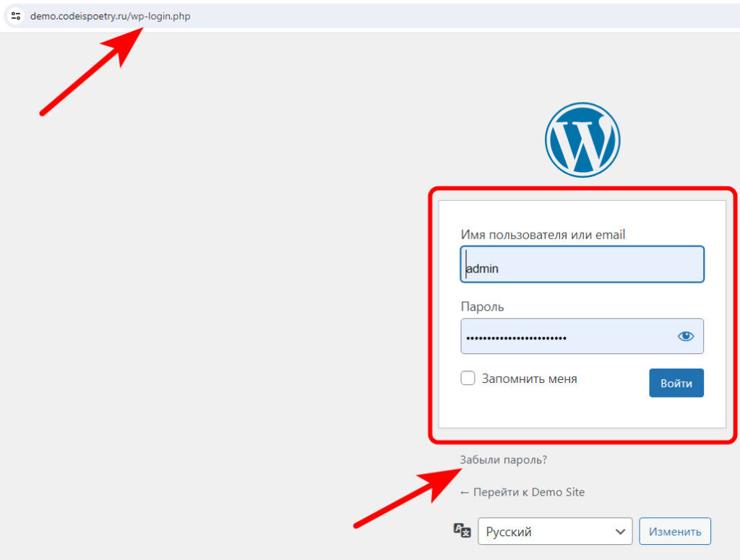Show password using the eye icon
The height and width of the screenshot is (560, 740).
tap(686, 336)
